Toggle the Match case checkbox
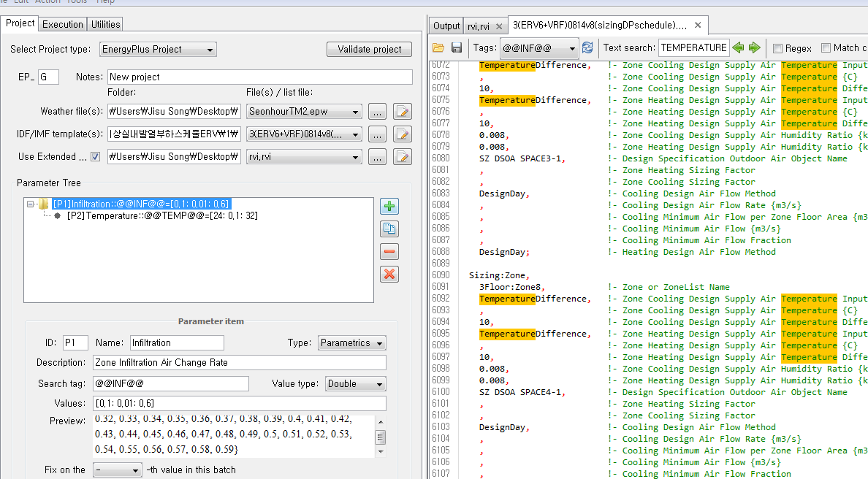Screen dimensions: 868x479 (826, 48)
